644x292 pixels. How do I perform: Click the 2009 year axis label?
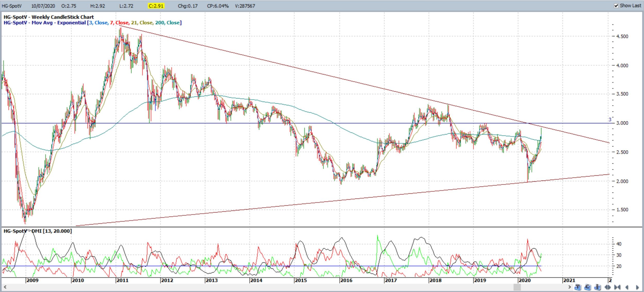coord(32,280)
